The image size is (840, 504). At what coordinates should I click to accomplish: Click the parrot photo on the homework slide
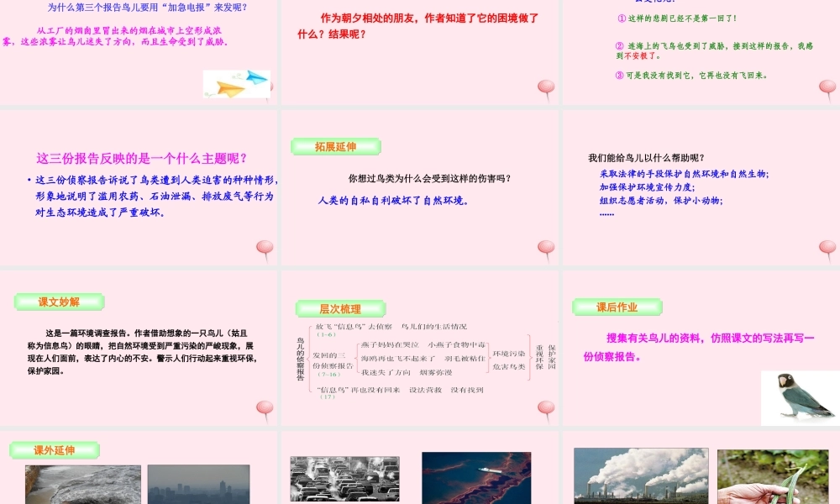coord(801,397)
